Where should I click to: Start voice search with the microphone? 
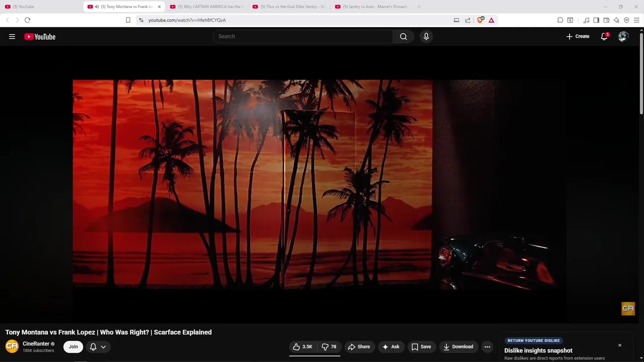[426, 36]
